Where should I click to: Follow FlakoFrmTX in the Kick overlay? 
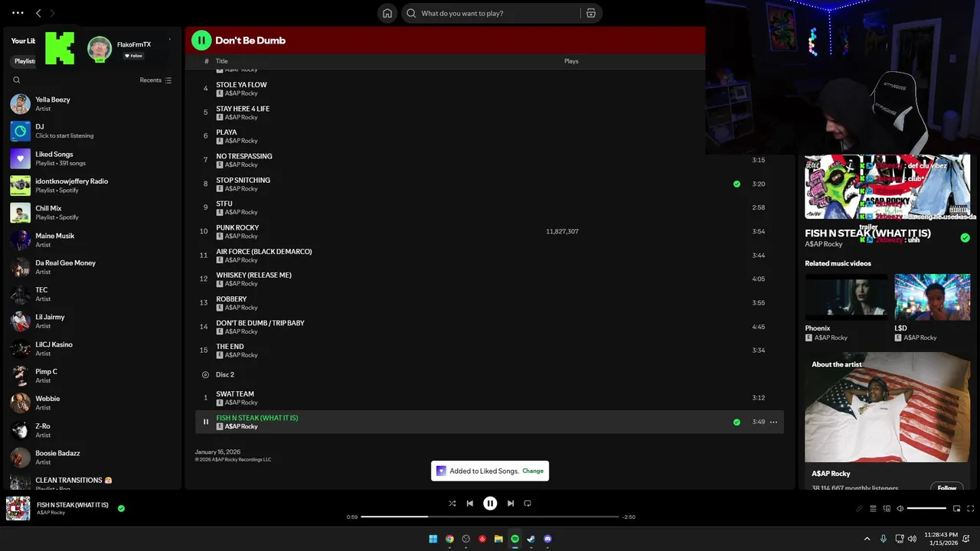tap(134, 56)
